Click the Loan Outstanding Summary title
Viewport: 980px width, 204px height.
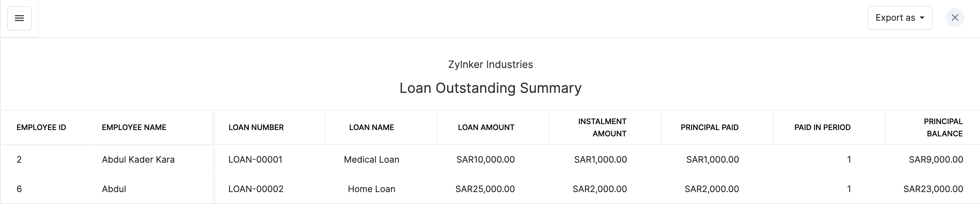[x=490, y=88]
